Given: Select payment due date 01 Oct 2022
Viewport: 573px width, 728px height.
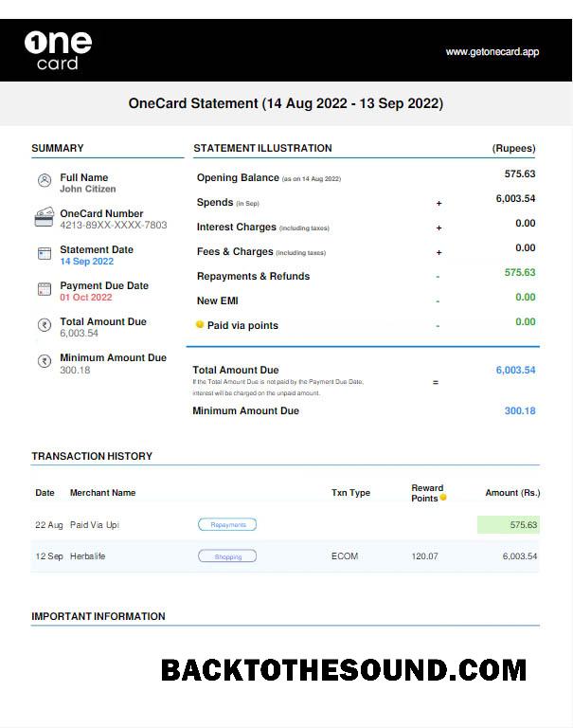Looking at the screenshot, I should click(x=86, y=297).
